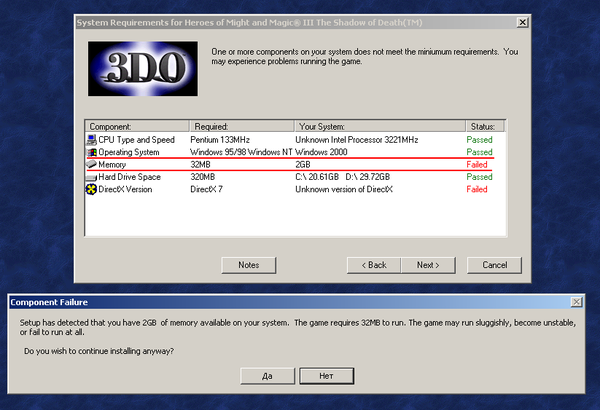Select the Hard Drive Space row label
Viewport: 600px width, 410px height.
point(129,177)
